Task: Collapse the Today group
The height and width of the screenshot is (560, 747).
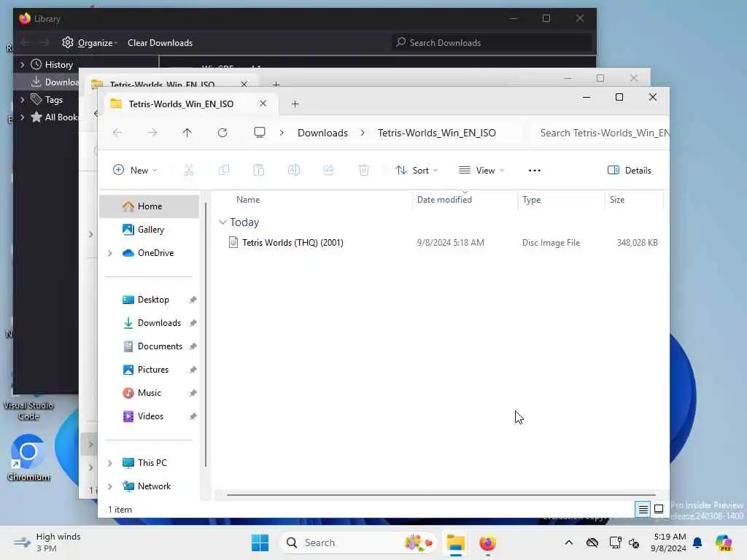Action: tap(222, 222)
